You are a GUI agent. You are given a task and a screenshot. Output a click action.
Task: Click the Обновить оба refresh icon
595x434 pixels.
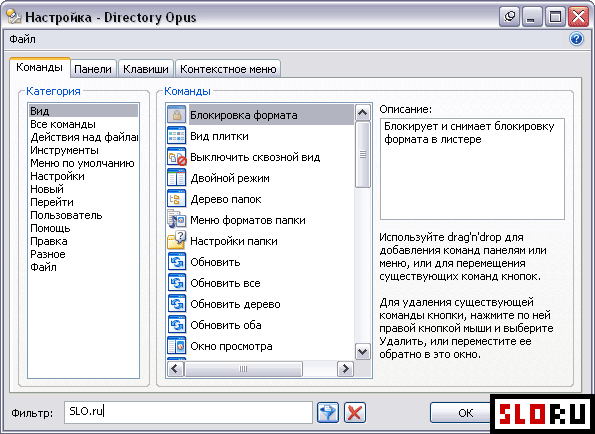pyautogui.click(x=176, y=325)
